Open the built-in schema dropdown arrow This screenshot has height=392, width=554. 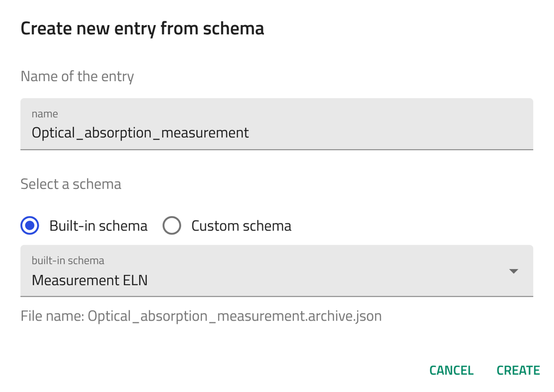(x=513, y=271)
